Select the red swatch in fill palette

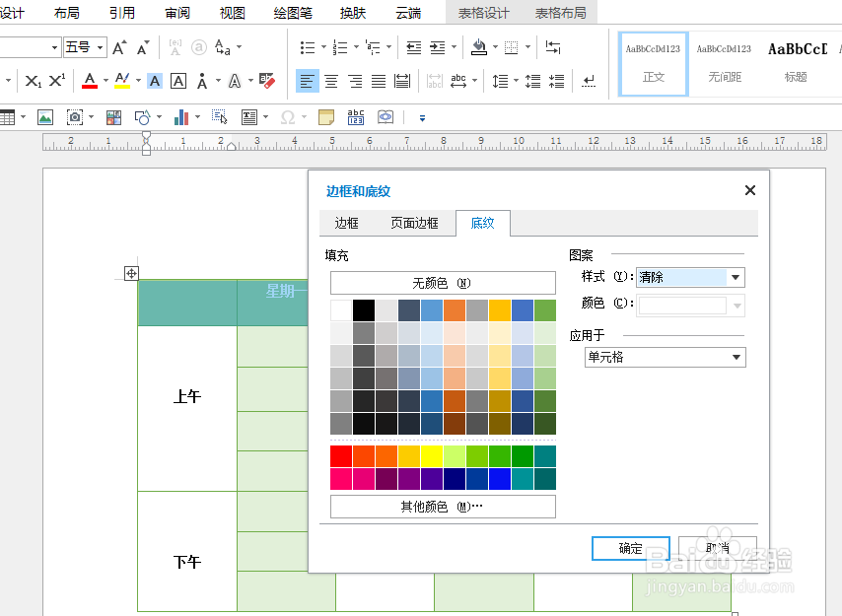coord(340,456)
